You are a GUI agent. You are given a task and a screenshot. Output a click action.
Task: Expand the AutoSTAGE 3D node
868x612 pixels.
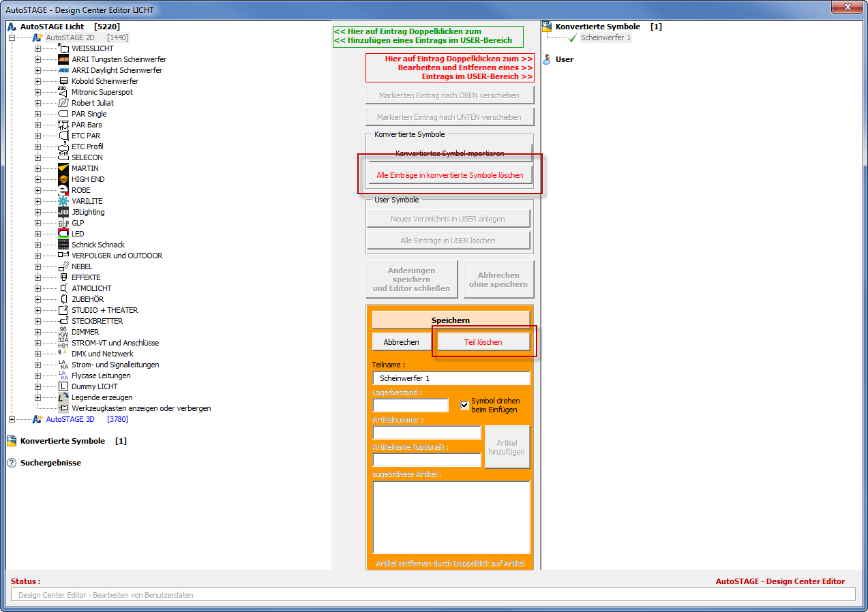tap(12, 419)
